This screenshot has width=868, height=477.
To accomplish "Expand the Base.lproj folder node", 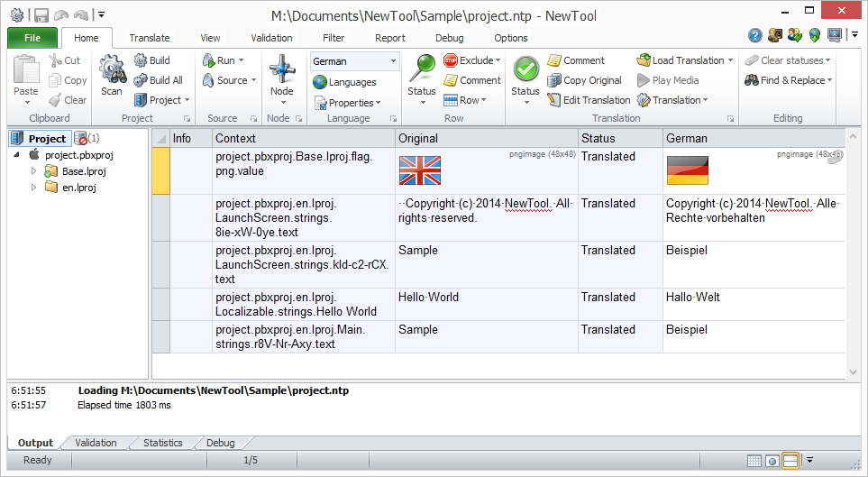I will pyautogui.click(x=33, y=171).
